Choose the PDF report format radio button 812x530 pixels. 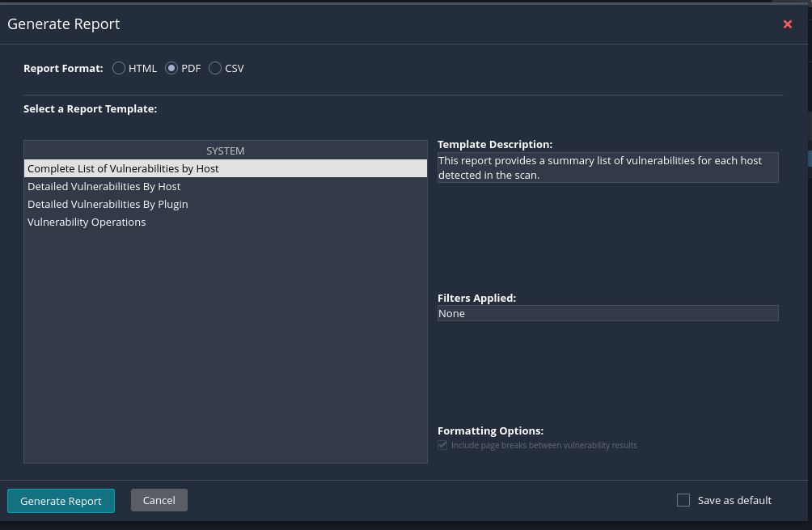(171, 69)
